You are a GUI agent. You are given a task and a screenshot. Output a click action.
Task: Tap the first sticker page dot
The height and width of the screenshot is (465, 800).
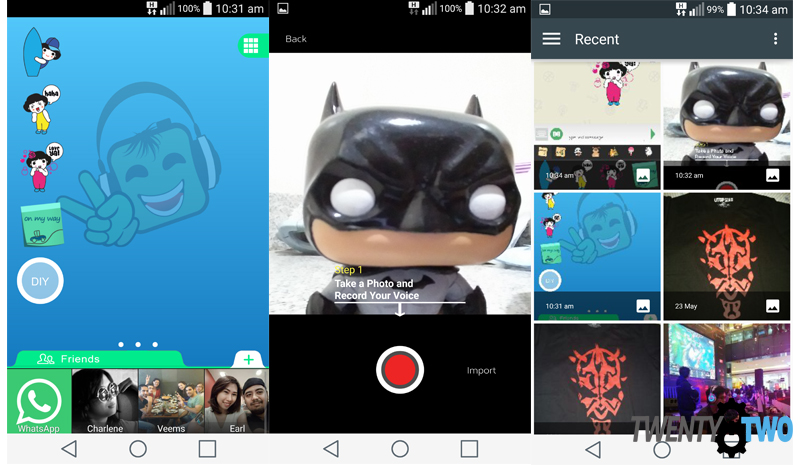click(121, 345)
